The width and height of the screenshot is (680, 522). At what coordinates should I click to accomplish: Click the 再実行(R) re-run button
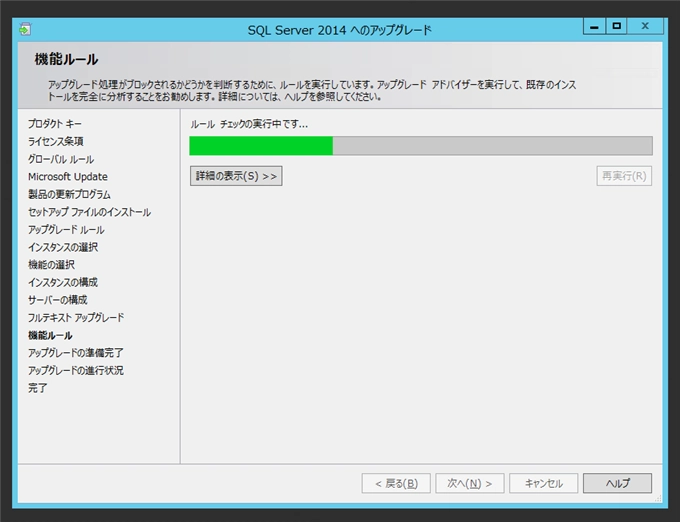624,176
